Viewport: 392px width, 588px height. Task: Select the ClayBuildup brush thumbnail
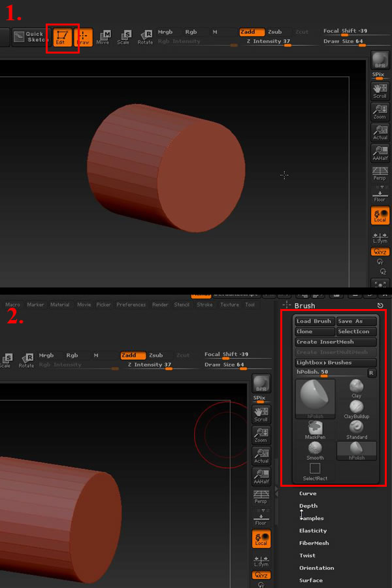[356, 410]
